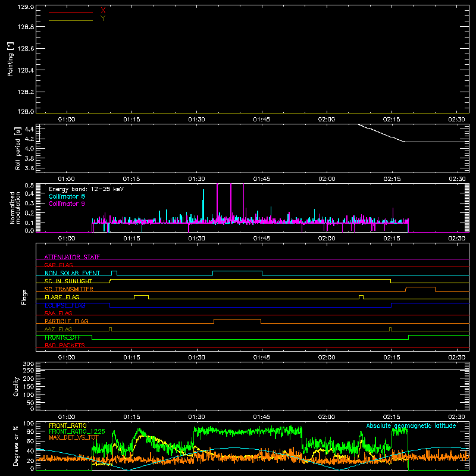
Task: Click the 01:15 time label under Pointing plot
Action: (x=131, y=120)
